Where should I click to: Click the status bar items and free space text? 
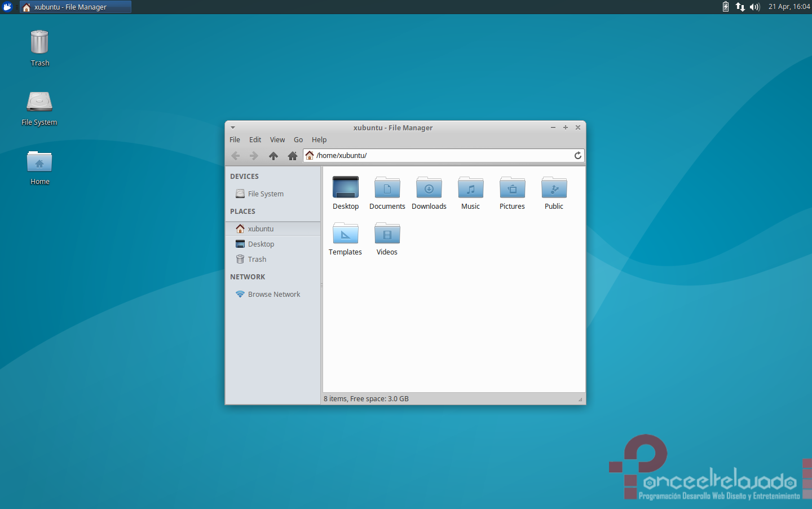pos(366,398)
